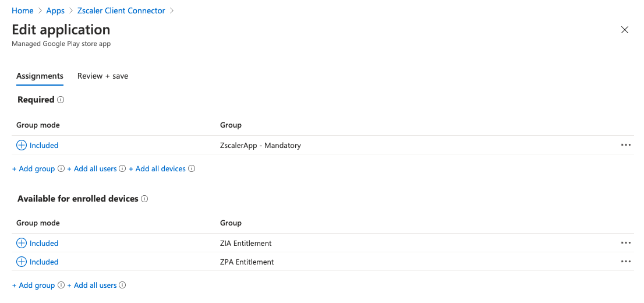Click info icon beside Available for enrolled devices
644x303 pixels.
[x=144, y=199]
